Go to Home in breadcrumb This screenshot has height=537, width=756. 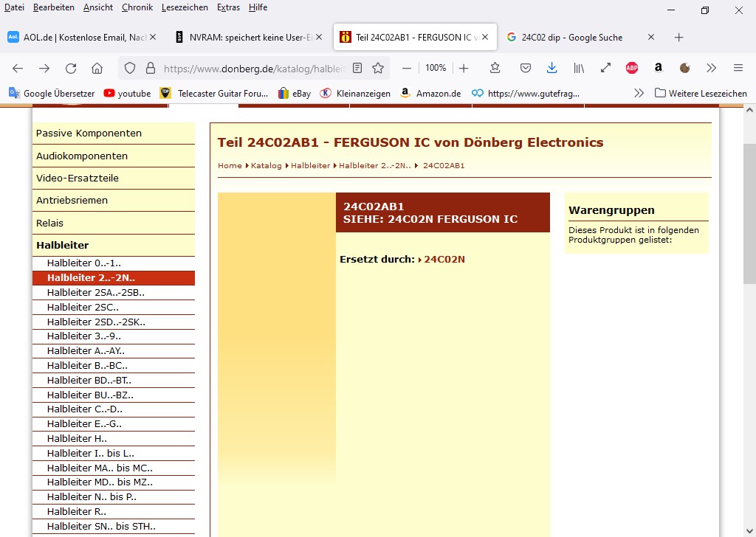point(230,166)
